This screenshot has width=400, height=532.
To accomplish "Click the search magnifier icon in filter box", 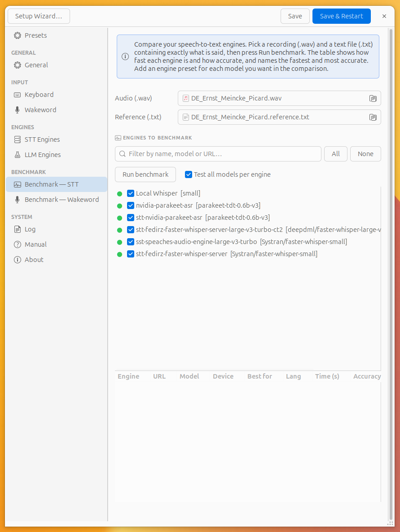I will pos(123,154).
